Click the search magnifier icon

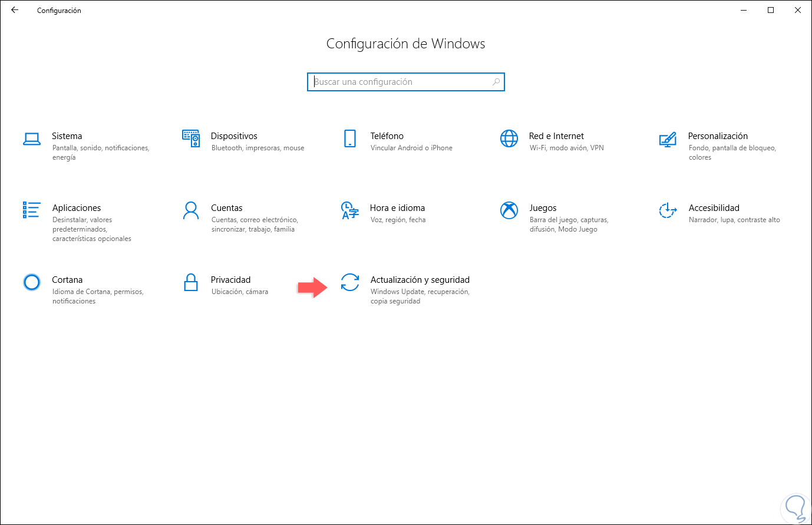[496, 82]
